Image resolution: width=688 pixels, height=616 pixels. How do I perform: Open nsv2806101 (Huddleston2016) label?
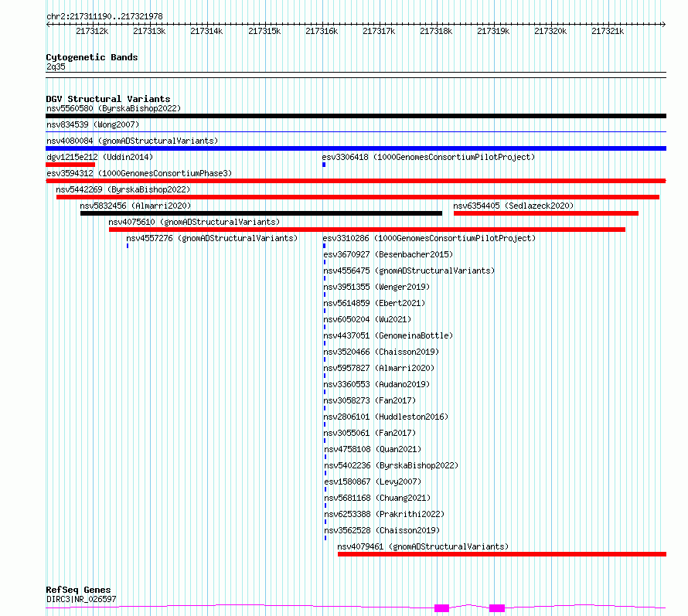pyautogui.click(x=386, y=417)
